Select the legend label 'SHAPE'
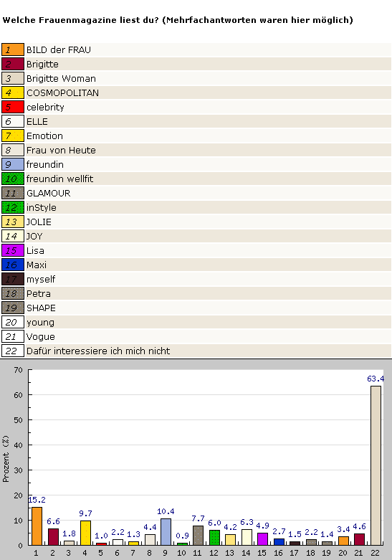The width and height of the screenshot is (392, 560). click(41, 308)
